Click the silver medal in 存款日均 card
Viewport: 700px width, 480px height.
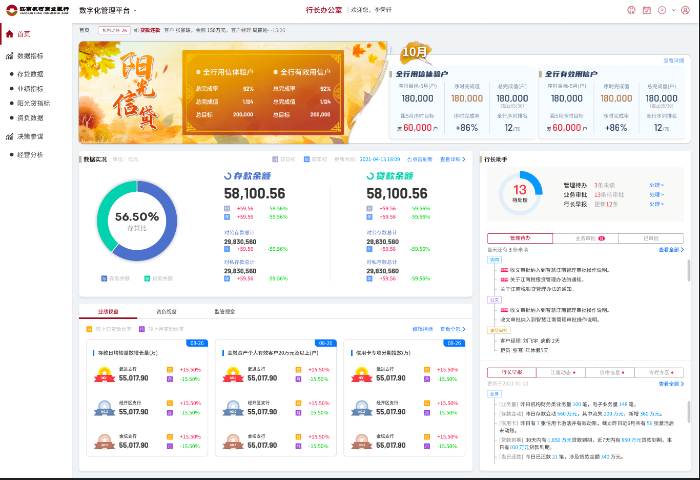tap(104, 408)
